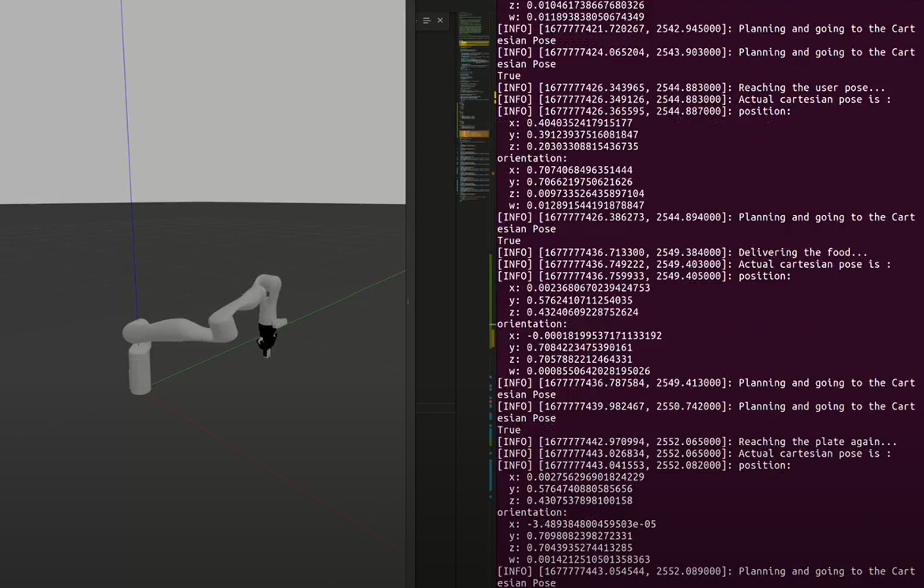Screen dimensions: 924x588
Task: Click the z: 0.43240609228752624 position value
Action: coord(573,312)
